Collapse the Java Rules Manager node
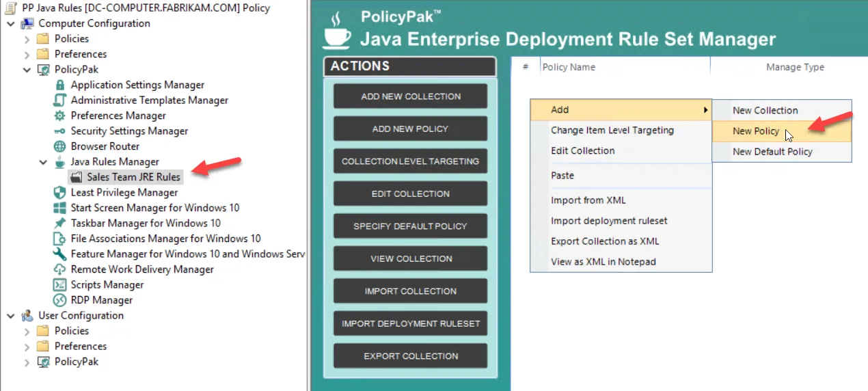868x391 pixels. (43, 162)
